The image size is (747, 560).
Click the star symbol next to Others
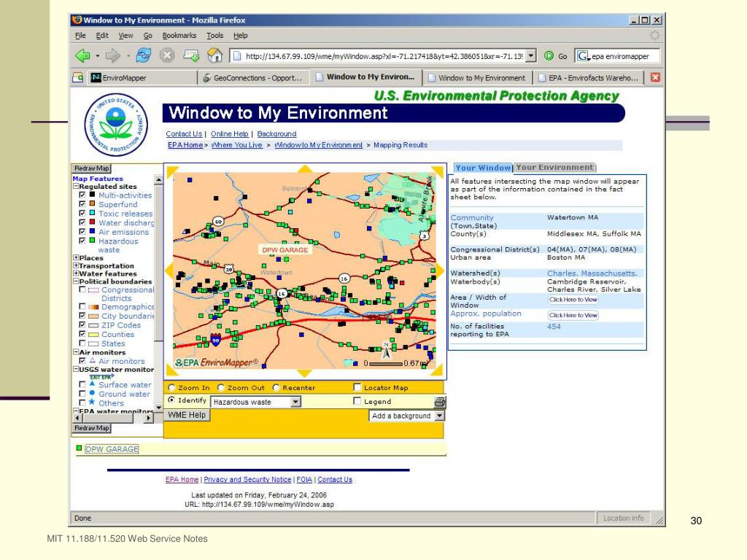[92, 402]
